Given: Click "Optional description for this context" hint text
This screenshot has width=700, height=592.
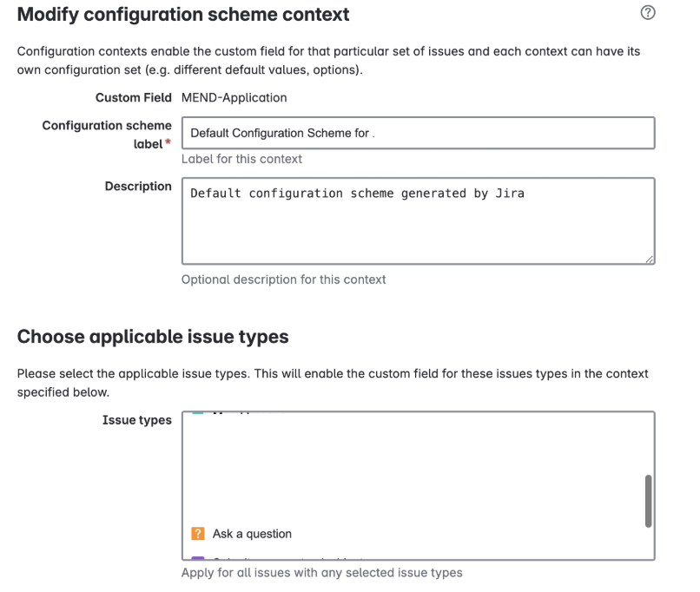Looking at the screenshot, I should (283, 280).
